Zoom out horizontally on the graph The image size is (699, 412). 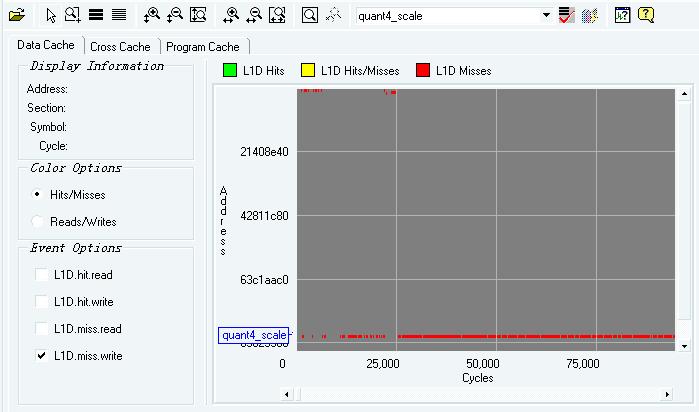coord(254,15)
